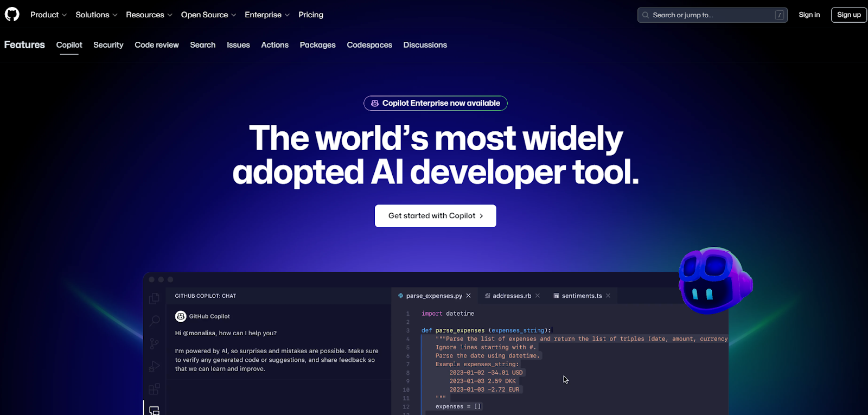
Task: Click the 'Example expenses_string:' line
Action: pos(477,364)
